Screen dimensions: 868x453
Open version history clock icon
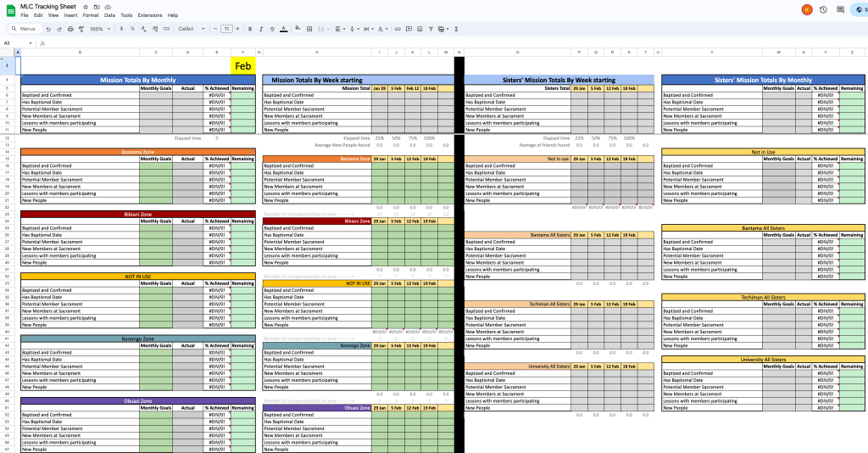(x=823, y=9)
